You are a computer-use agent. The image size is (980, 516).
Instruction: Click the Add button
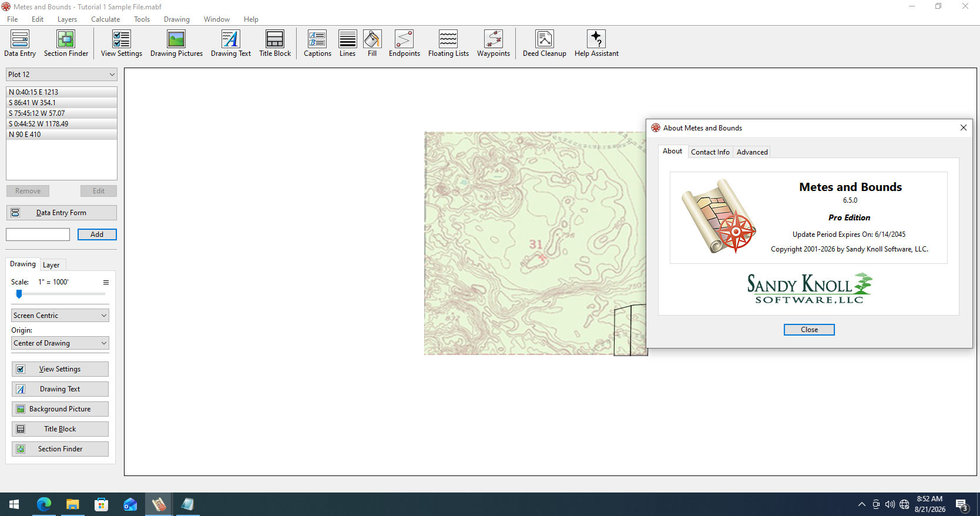[x=97, y=234]
